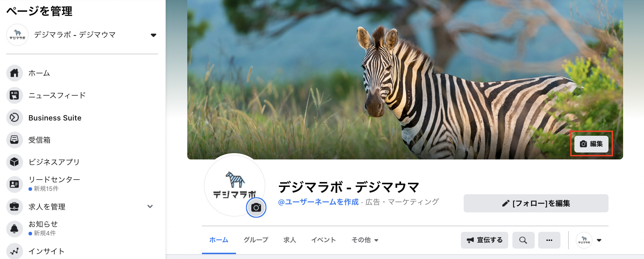Click the camera icon on profile picture
The image size is (644, 259).
click(256, 207)
